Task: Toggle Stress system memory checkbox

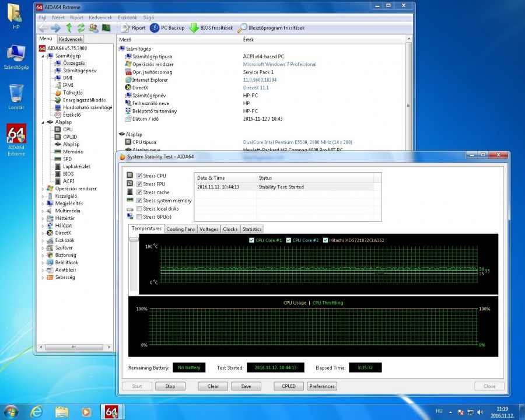Action: (139, 200)
